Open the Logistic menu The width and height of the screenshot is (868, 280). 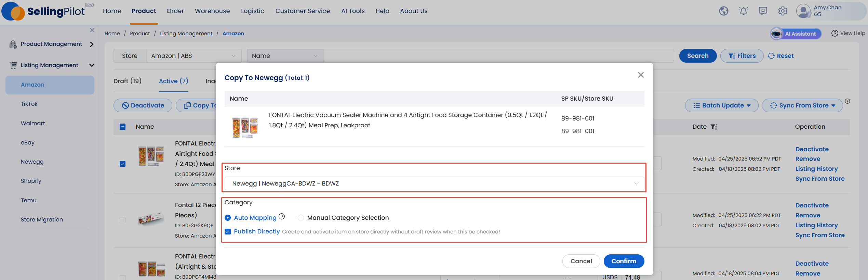253,11
